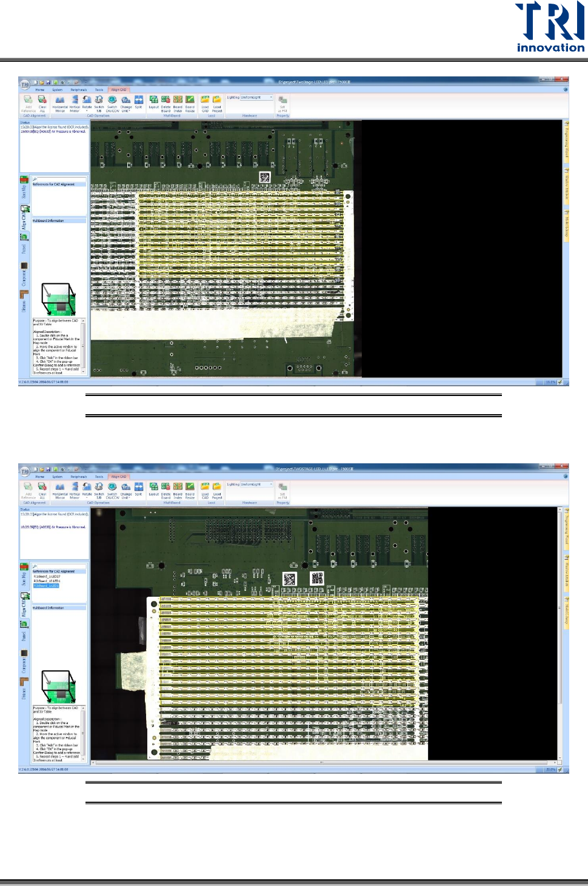Open the Lighting combo box in the upper window

coord(256,97)
